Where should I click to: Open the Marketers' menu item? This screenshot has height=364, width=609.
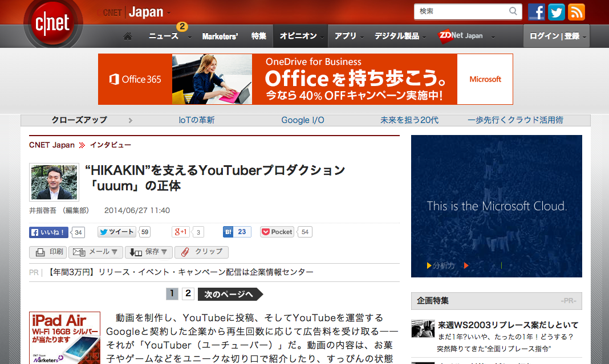(x=220, y=36)
